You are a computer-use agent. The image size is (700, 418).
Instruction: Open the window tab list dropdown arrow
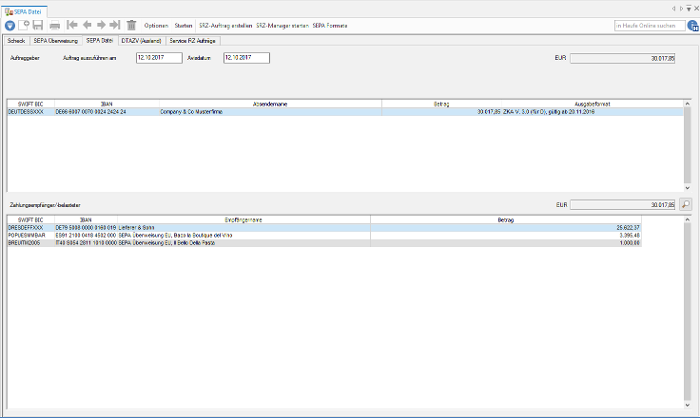pos(689,8)
